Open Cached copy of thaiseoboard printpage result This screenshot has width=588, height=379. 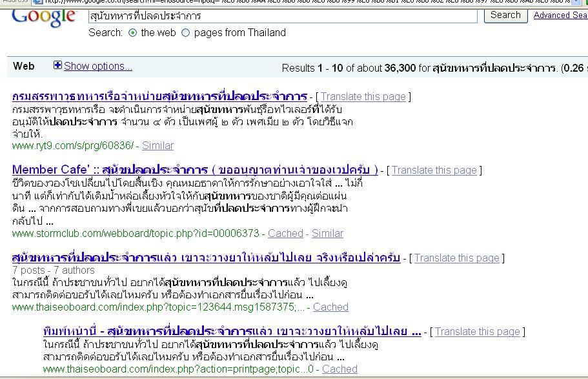(340, 369)
